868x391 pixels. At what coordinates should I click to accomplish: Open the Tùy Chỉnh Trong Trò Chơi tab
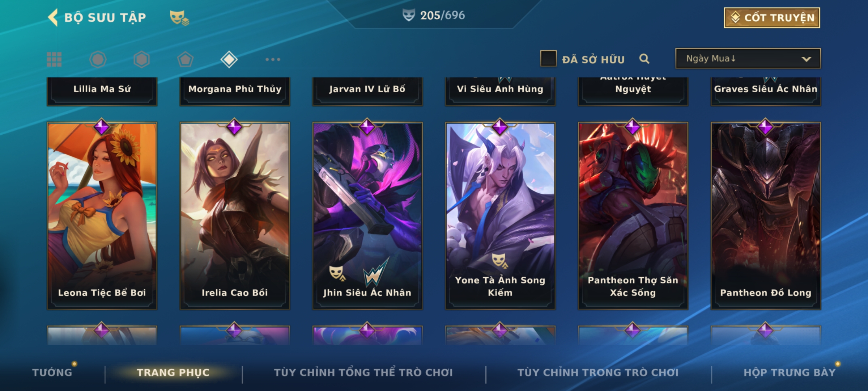tap(598, 372)
